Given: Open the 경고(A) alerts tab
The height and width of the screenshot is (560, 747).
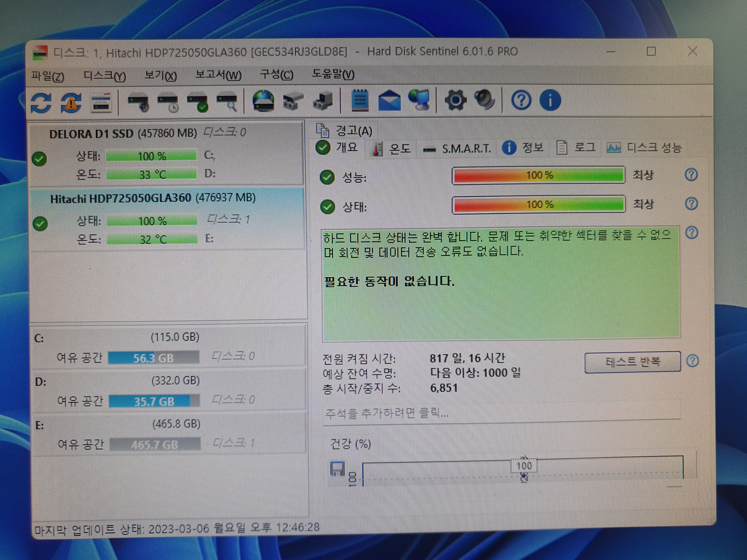Looking at the screenshot, I should [344, 131].
